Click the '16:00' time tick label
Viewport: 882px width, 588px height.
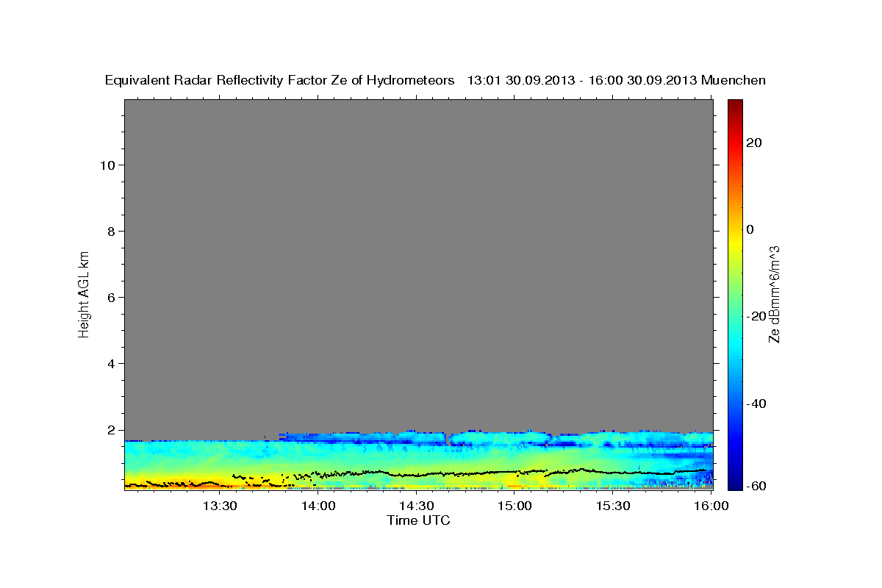[x=711, y=506]
